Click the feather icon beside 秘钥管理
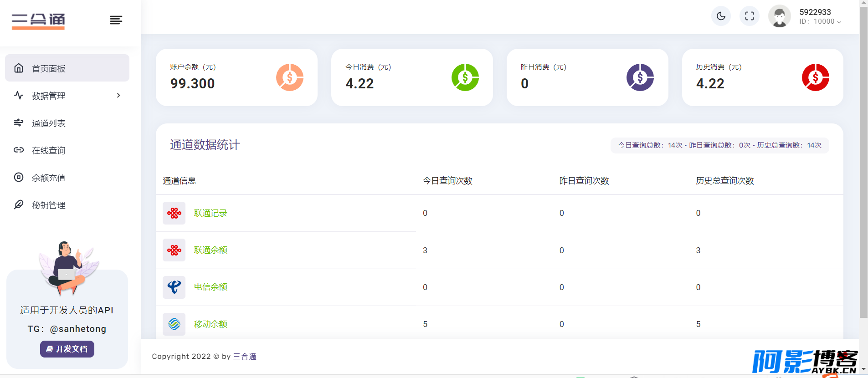Viewport: 868px width, 378px height. point(19,204)
